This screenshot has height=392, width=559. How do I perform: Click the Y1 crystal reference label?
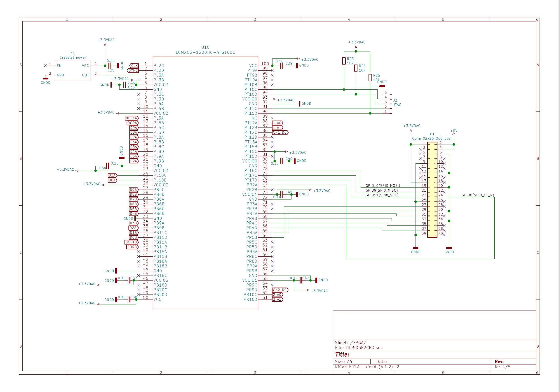[x=73, y=53]
